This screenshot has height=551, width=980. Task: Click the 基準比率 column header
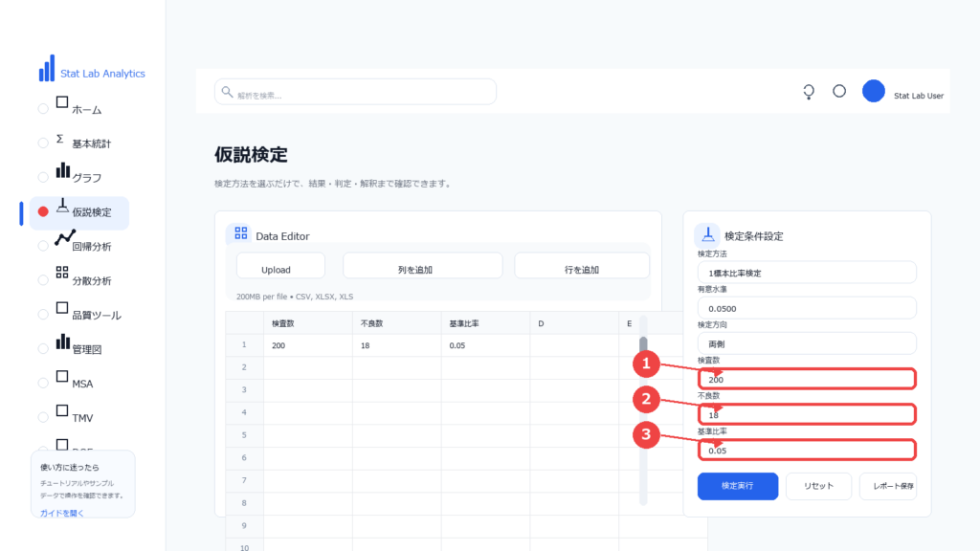click(485, 323)
